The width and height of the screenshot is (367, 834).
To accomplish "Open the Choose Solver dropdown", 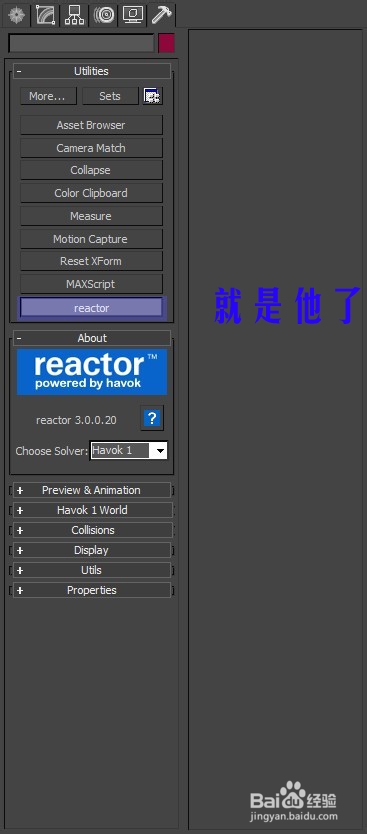I will point(129,451).
